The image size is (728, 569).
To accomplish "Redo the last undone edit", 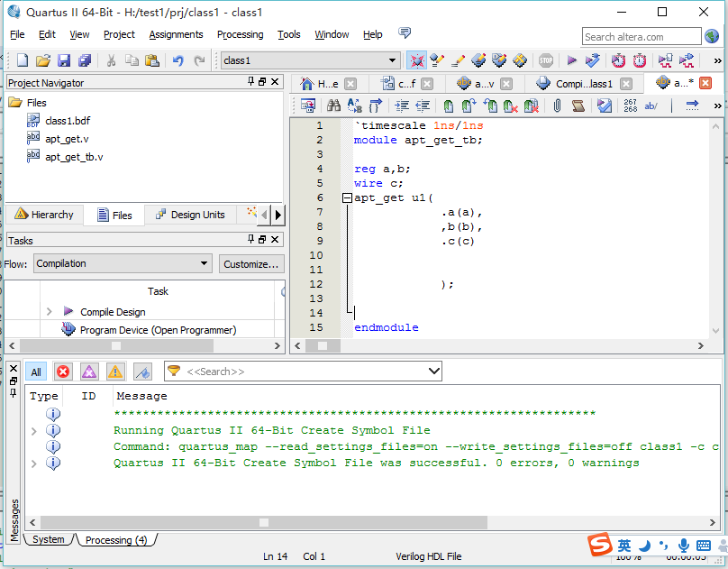I will [199, 60].
